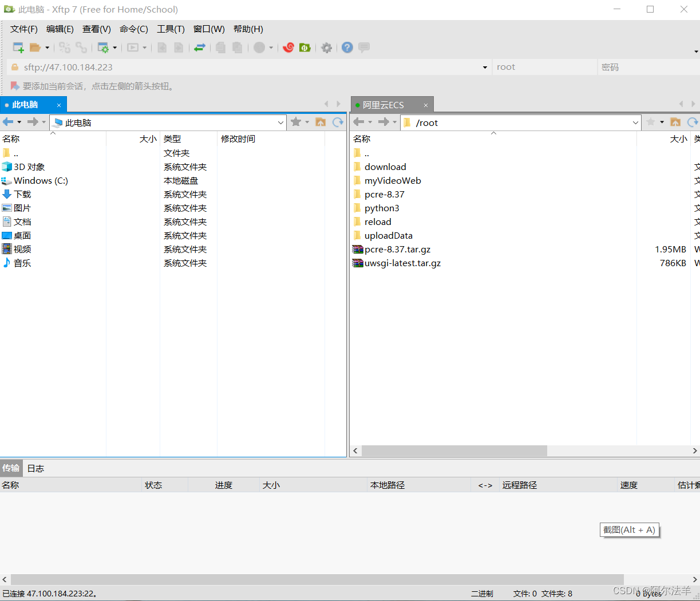Expand the address bar history dropdown
Image resolution: width=700 pixels, height=601 pixels.
pos(485,68)
